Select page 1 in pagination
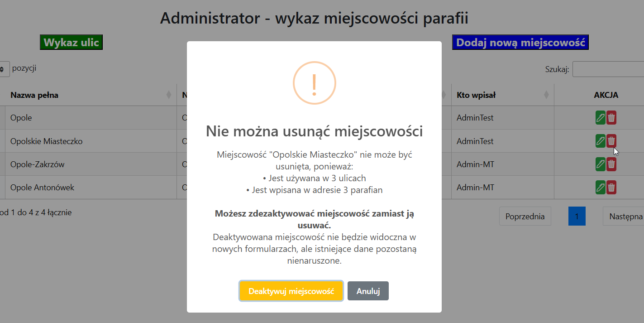The width and height of the screenshot is (644, 323). point(577,216)
